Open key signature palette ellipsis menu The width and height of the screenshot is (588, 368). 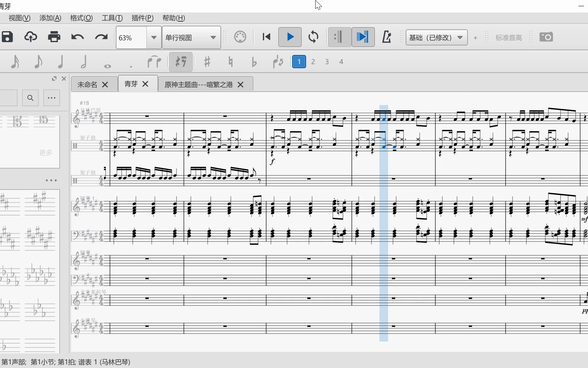[x=51, y=180]
